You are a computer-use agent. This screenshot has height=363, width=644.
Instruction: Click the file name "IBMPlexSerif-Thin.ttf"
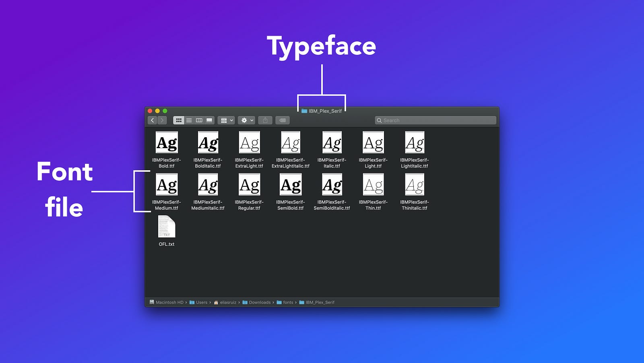tap(374, 205)
